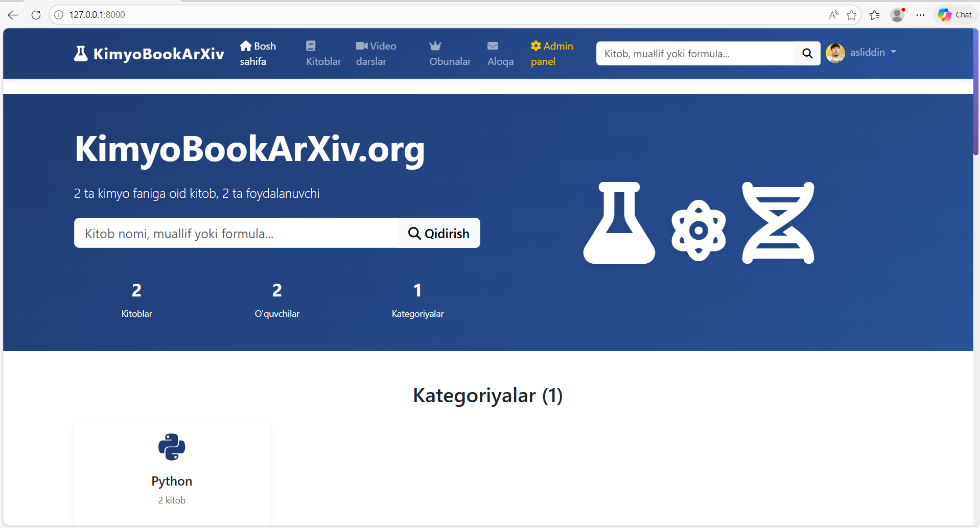
Task: Open the Kitoblar menu item
Action: (x=323, y=54)
